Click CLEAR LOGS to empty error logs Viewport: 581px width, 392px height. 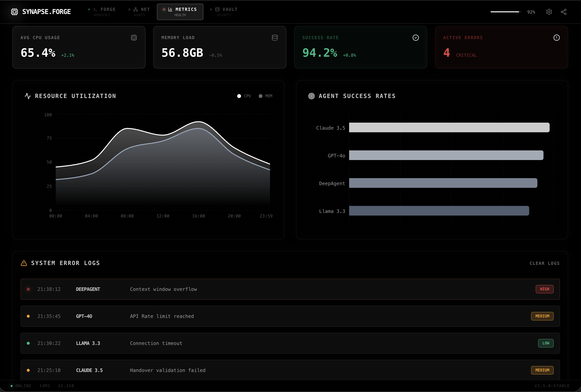click(544, 263)
